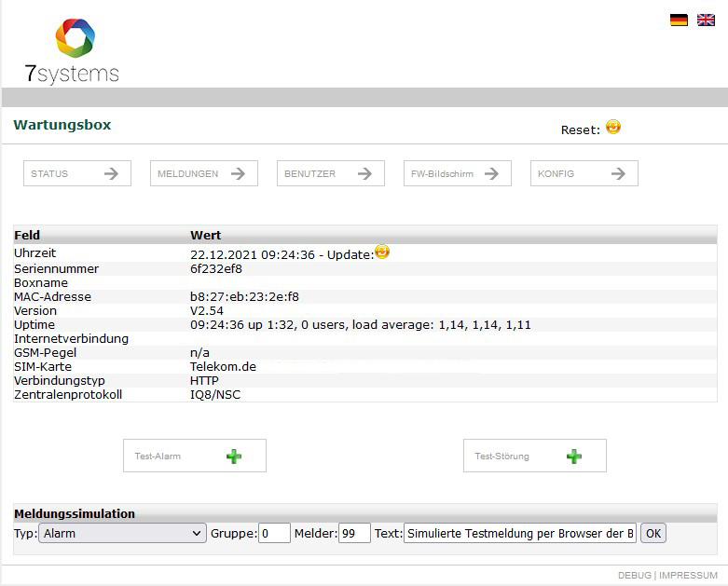Click the green plus on Test-Störung
This screenshot has height=586, width=728.
pyautogui.click(x=574, y=457)
